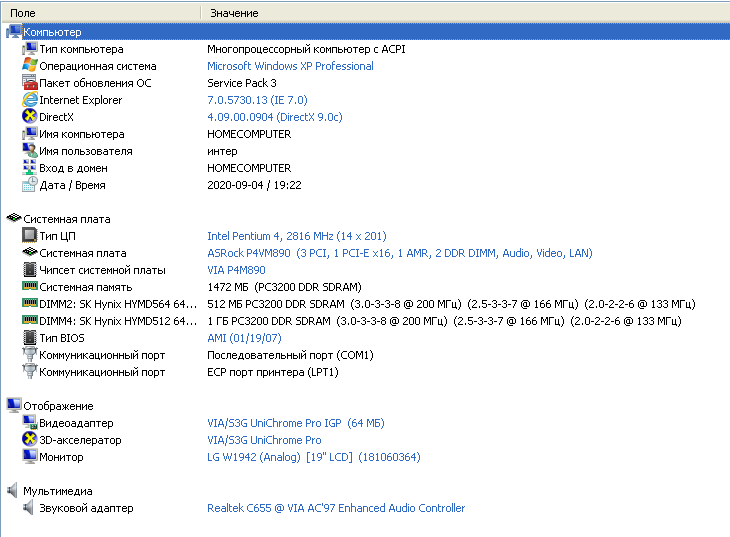This screenshot has width=730, height=537.
Task: Click the Дата / Время calendar icon
Action: [30, 185]
